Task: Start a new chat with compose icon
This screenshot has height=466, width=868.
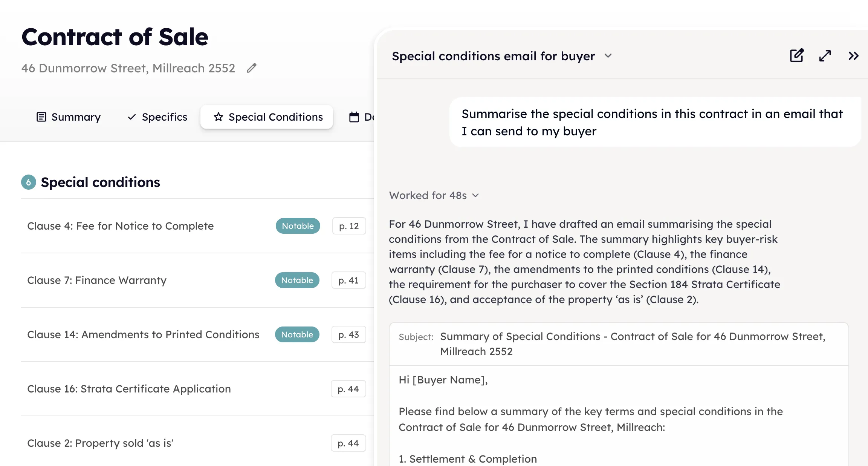Action: tap(797, 56)
